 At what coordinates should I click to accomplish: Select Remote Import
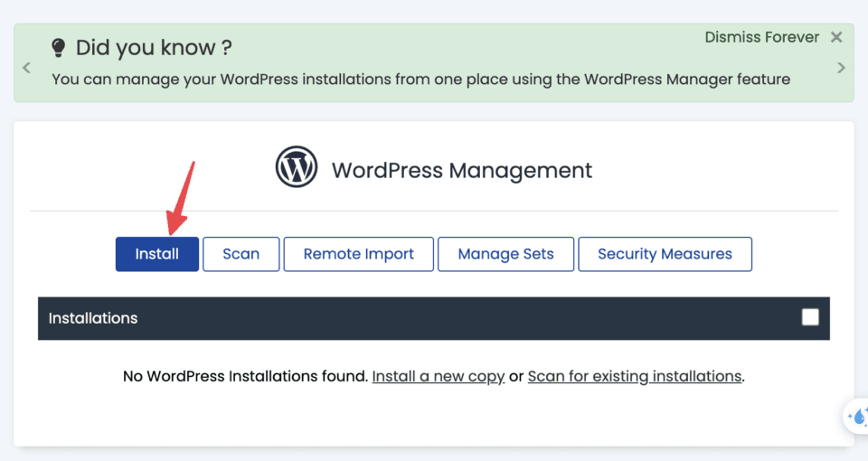click(358, 254)
